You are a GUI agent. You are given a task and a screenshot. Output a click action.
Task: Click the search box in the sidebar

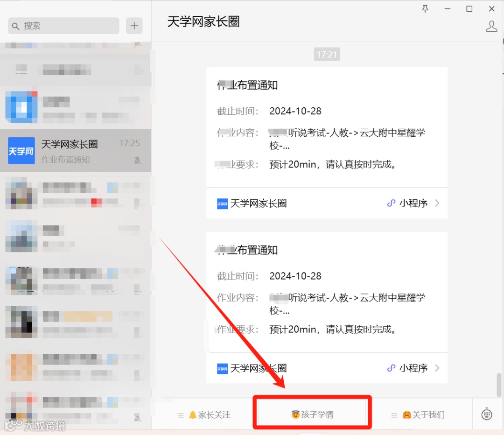click(x=63, y=26)
